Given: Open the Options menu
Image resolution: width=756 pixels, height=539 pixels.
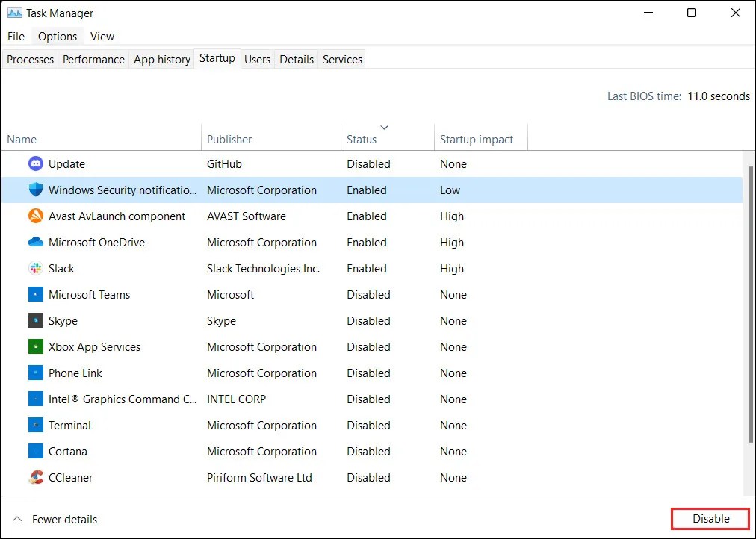Looking at the screenshot, I should coord(57,36).
